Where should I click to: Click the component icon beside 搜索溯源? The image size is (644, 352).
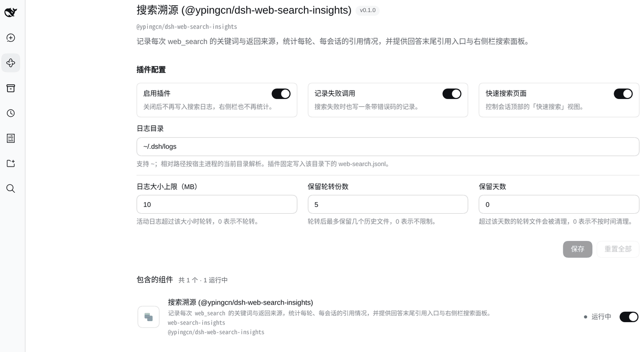pyautogui.click(x=148, y=317)
